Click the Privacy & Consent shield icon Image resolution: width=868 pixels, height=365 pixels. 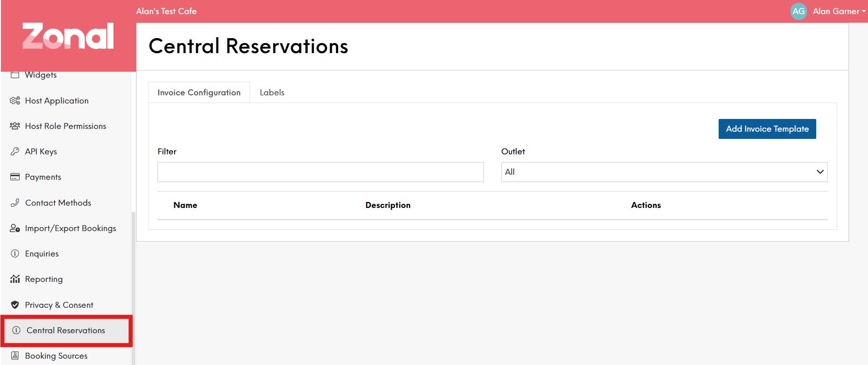click(x=15, y=305)
